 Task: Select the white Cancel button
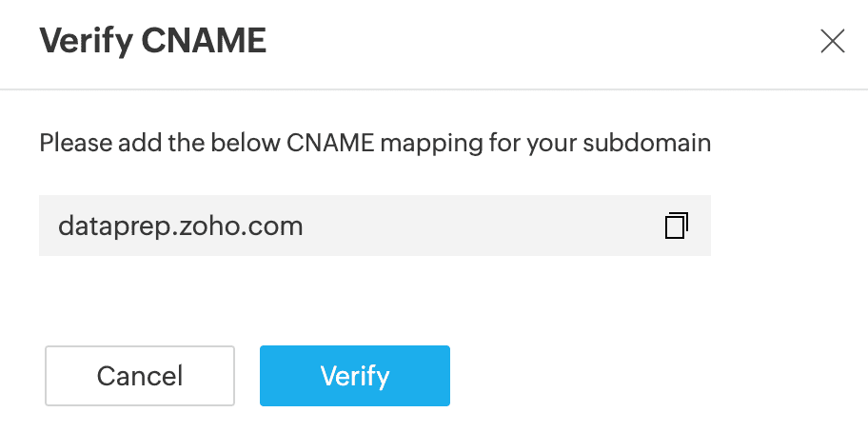pos(140,376)
